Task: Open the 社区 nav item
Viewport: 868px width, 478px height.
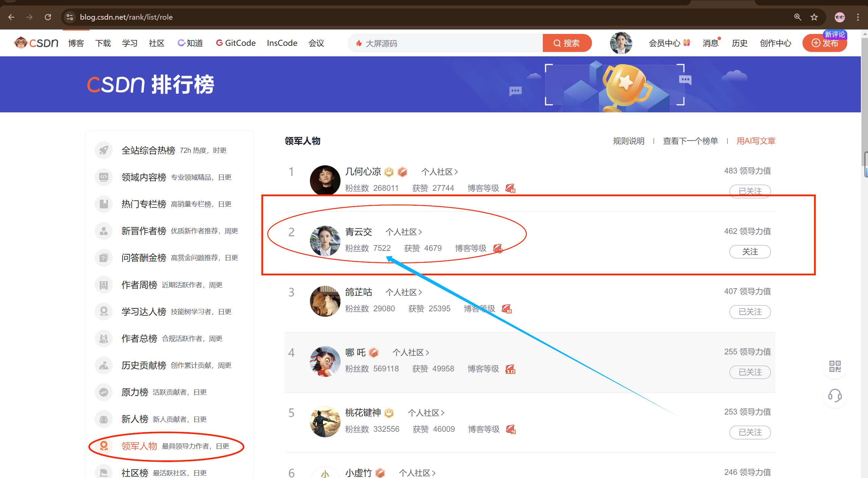Action: (x=156, y=43)
